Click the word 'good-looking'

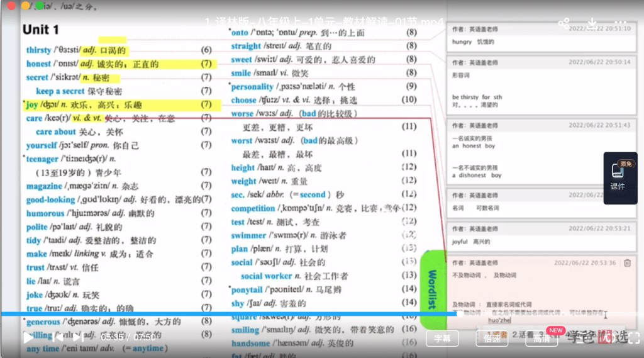(50, 199)
